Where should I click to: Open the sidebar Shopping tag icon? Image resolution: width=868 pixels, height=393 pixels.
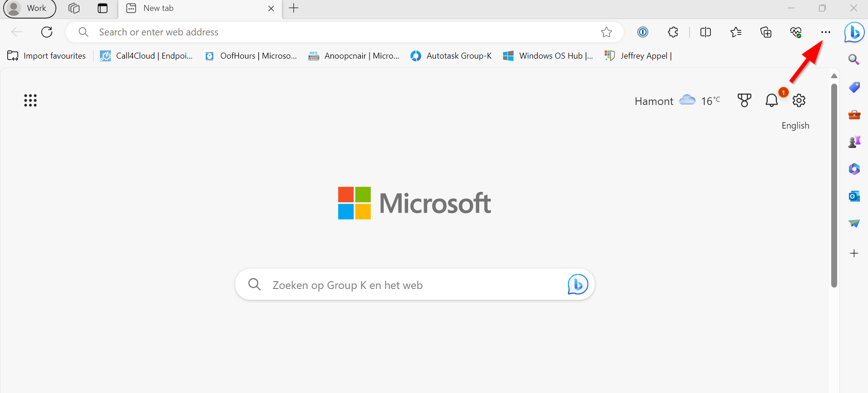(x=854, y=87)
